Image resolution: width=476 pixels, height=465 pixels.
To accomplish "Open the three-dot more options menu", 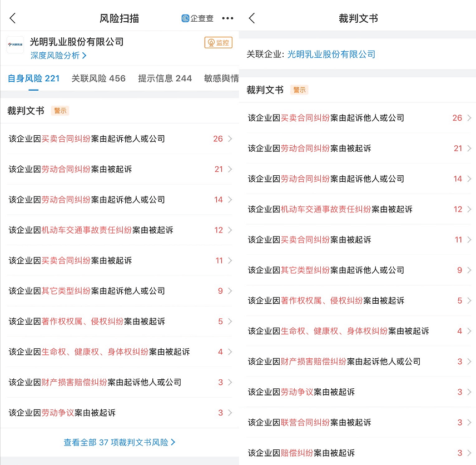I will click(x=227, y=18).
